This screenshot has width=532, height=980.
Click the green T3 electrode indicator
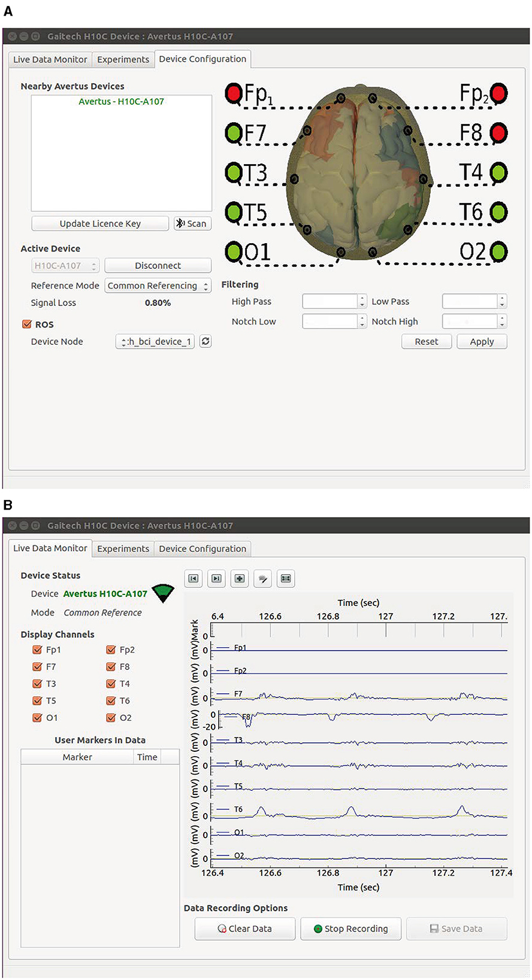[x=234, y=172]
